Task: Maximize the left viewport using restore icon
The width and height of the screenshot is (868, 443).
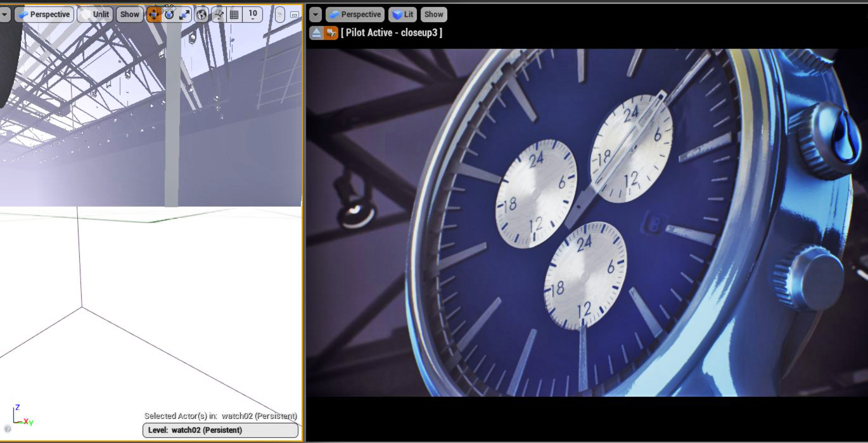Action: pyautogui.click(x=295, y=15)
